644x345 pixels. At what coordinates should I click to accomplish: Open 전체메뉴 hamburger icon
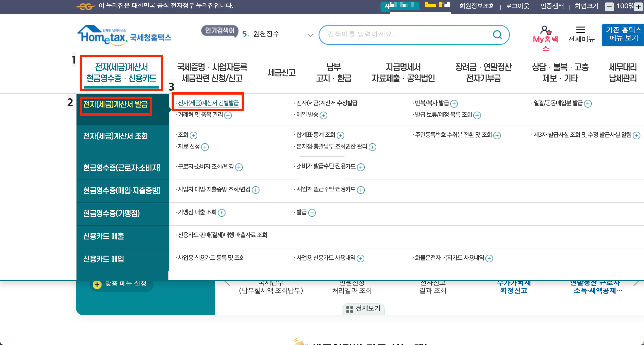[x=580, y=30]
